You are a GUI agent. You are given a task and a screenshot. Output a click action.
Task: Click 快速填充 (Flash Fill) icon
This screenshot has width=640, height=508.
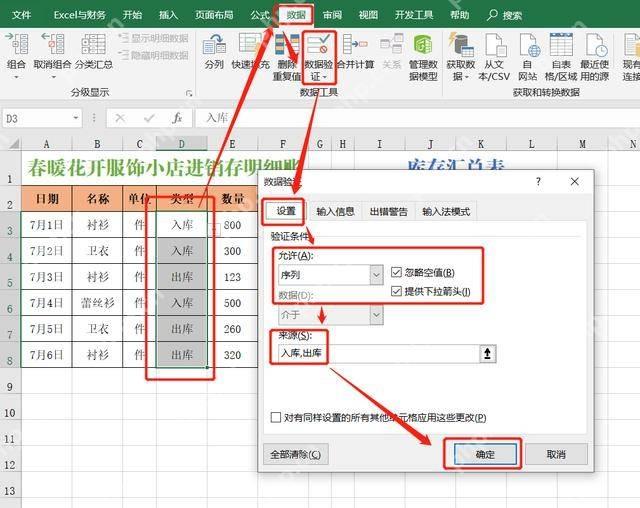coord(250,43)
